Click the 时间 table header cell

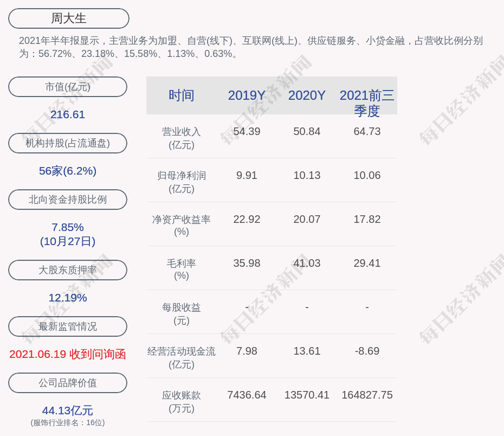[182, 95]
